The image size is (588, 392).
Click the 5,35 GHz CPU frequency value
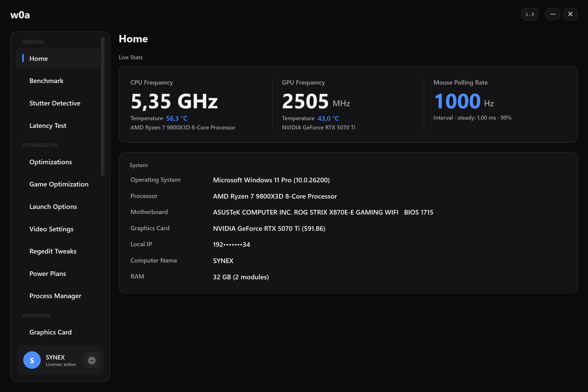(174, 101)
